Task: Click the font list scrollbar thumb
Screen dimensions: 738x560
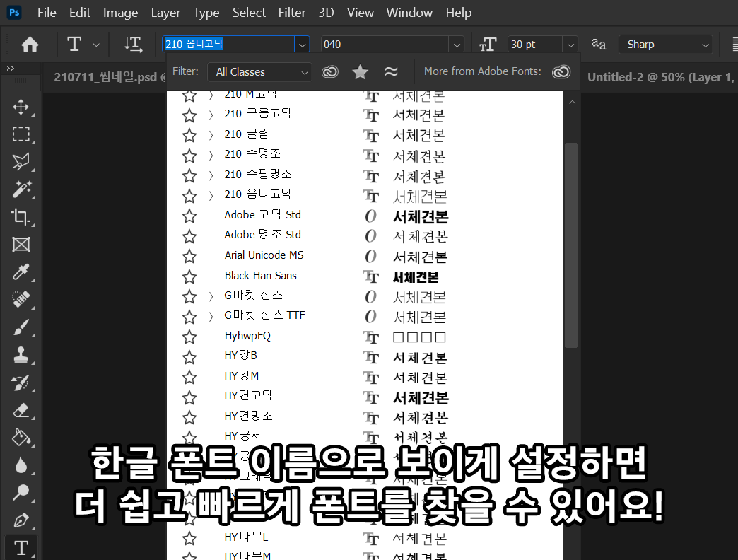Action: pos(571,245)
